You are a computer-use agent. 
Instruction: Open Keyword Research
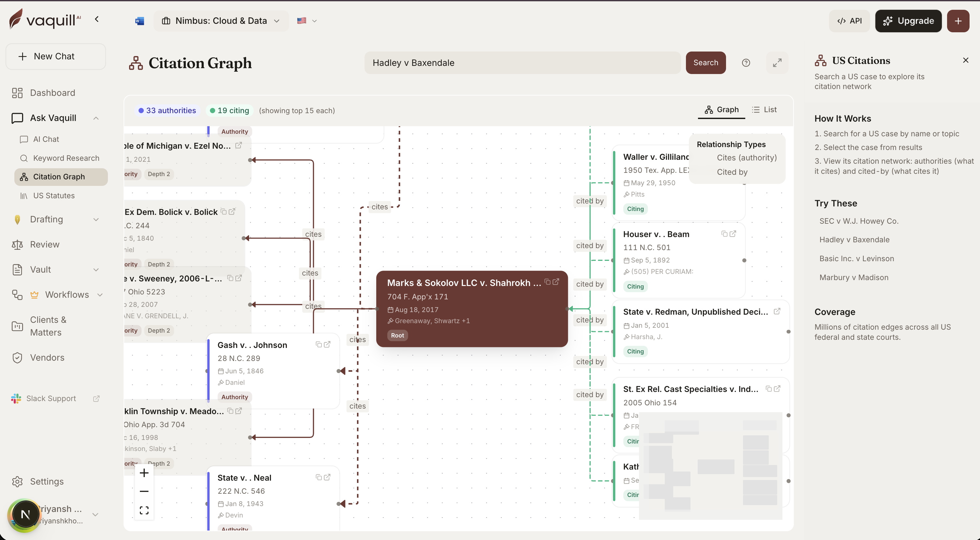(66, 158)
